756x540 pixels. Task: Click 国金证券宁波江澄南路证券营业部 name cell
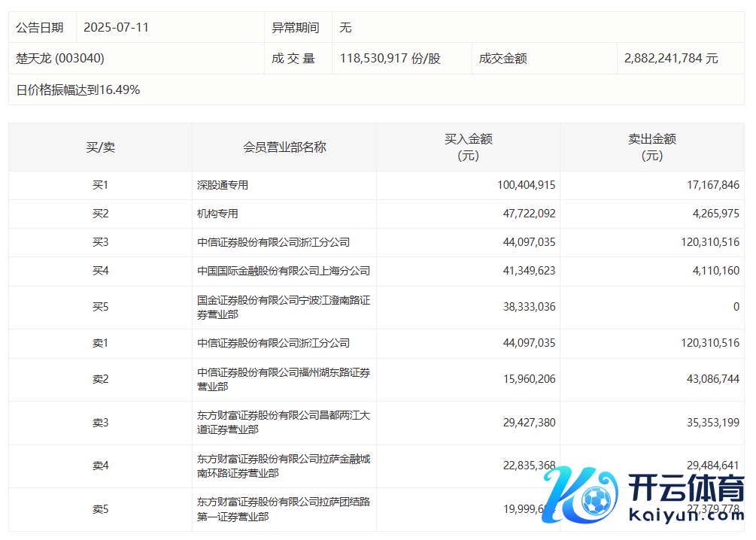pyautogui.click(x=284, y=307)
